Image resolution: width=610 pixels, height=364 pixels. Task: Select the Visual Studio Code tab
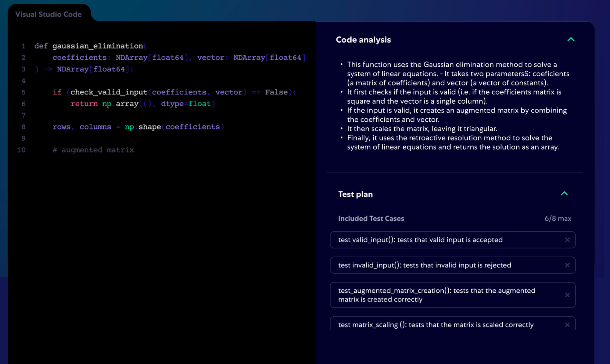coord(48,14)
